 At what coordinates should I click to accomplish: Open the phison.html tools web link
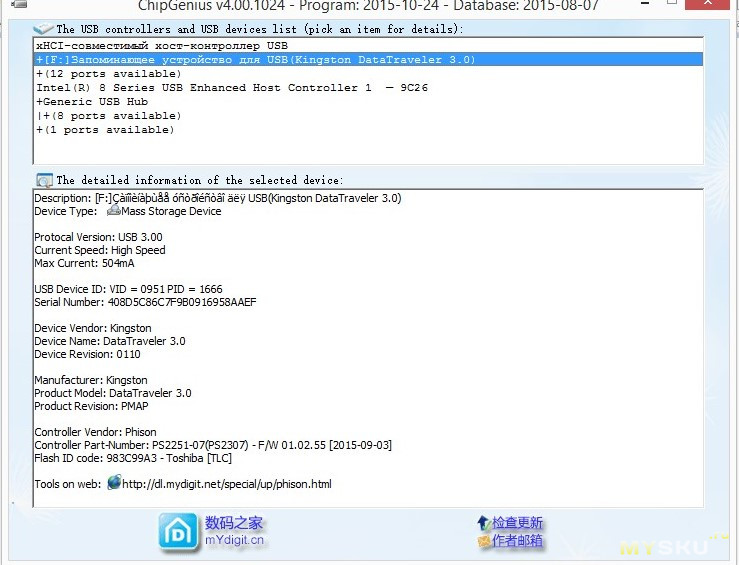(x=227, y=484)
